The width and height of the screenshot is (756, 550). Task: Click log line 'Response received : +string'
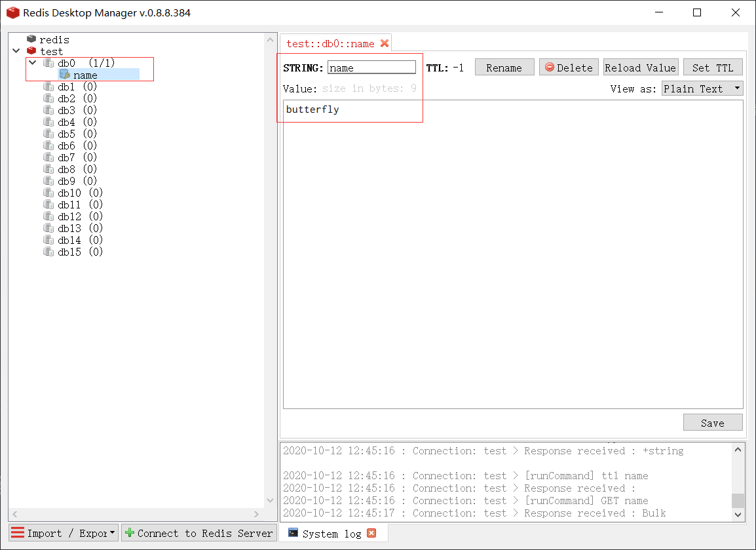pos(603,450)
